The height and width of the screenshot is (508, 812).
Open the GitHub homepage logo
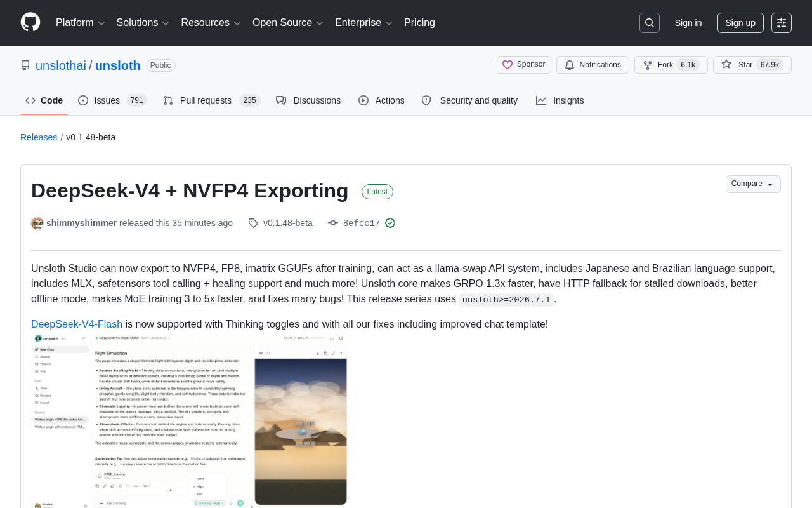coord(30,22)
